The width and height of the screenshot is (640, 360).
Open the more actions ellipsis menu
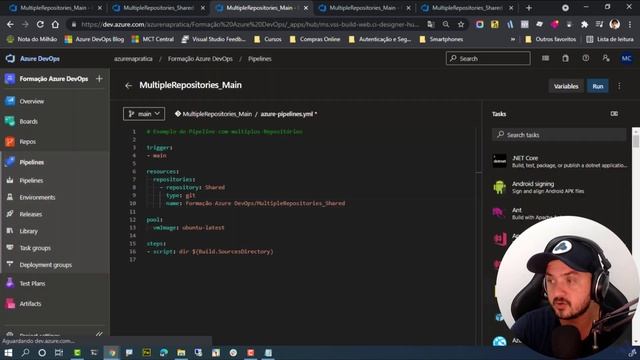coord(619,86)
